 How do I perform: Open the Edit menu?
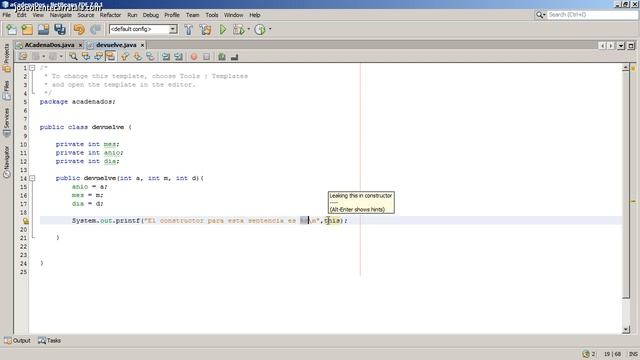pyautogui.click(x=22, y=15)
